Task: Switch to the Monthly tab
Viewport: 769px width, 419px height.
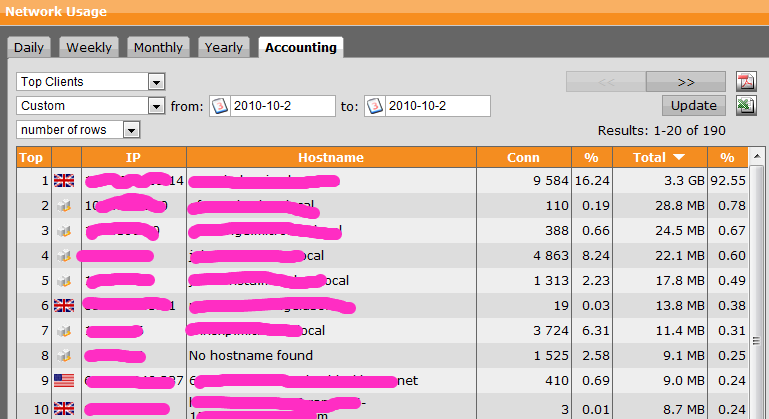Action: click(x=158, y=47)
